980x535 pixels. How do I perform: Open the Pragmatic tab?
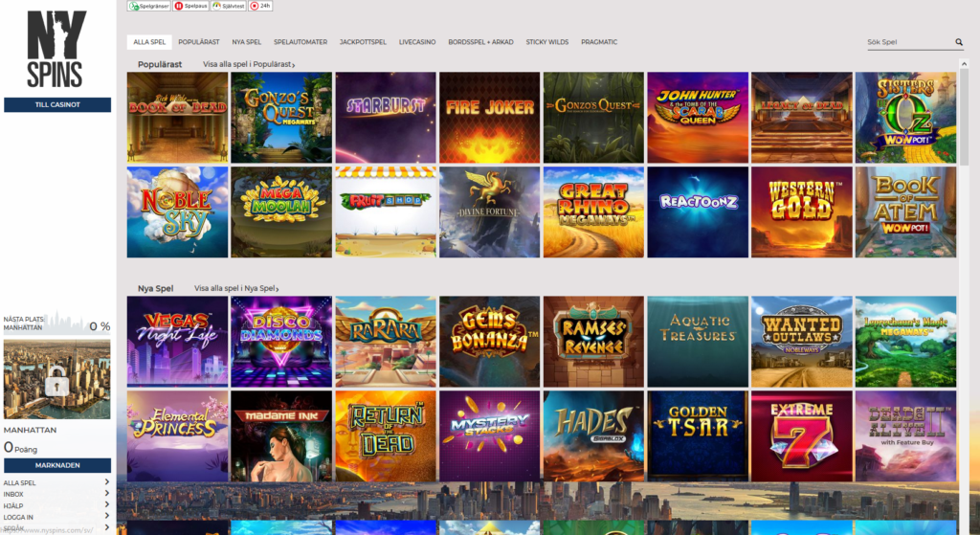pos(599,42)
